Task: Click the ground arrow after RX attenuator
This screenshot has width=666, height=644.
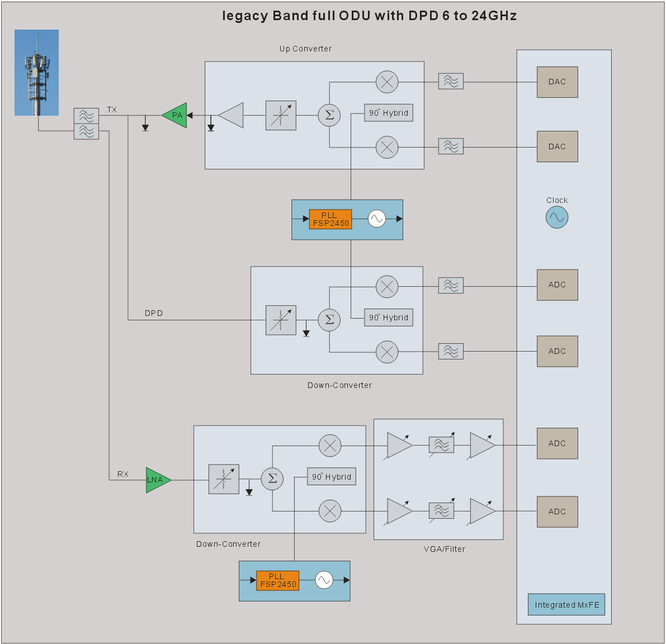Action: click(249, 487)
